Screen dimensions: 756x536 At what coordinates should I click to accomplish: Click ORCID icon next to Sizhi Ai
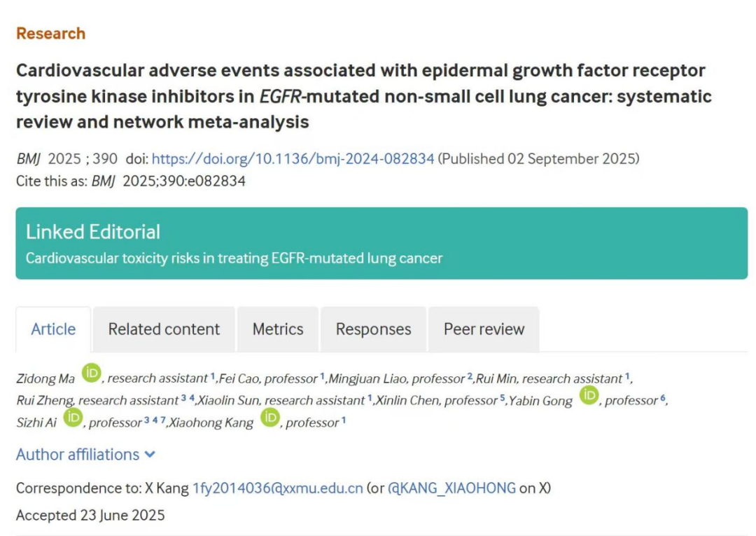(73, 418)
